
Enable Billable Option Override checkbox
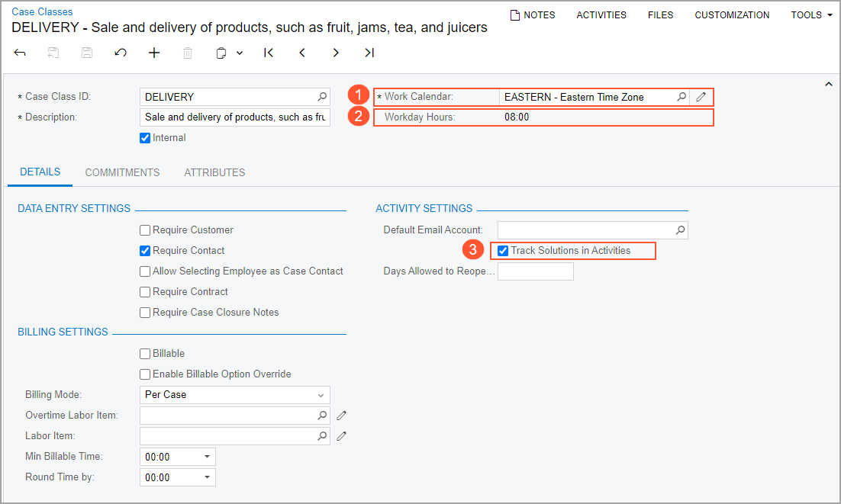pyautogui.click(x=145, y=374)
